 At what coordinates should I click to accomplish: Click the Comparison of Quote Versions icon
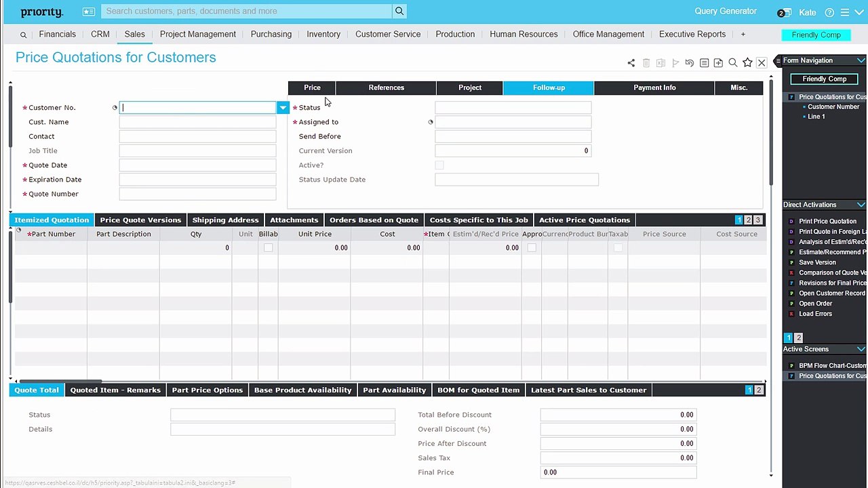(x=791, y=272)
